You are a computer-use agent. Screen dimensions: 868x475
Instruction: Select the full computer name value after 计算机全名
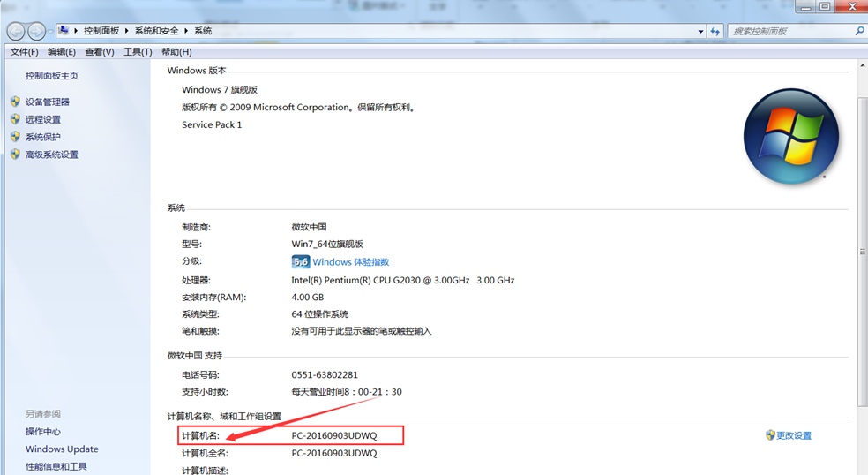pyautogui.click(x=333, y=453)
